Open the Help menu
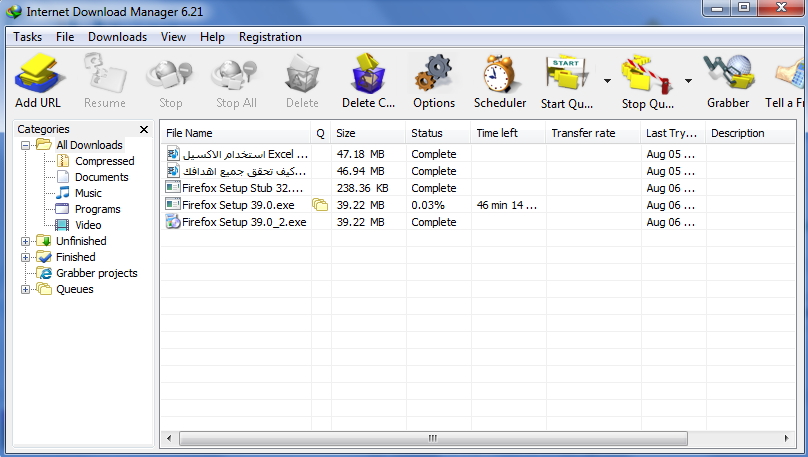The width and height of the screenshot is (808, 457). click(212, 37)
